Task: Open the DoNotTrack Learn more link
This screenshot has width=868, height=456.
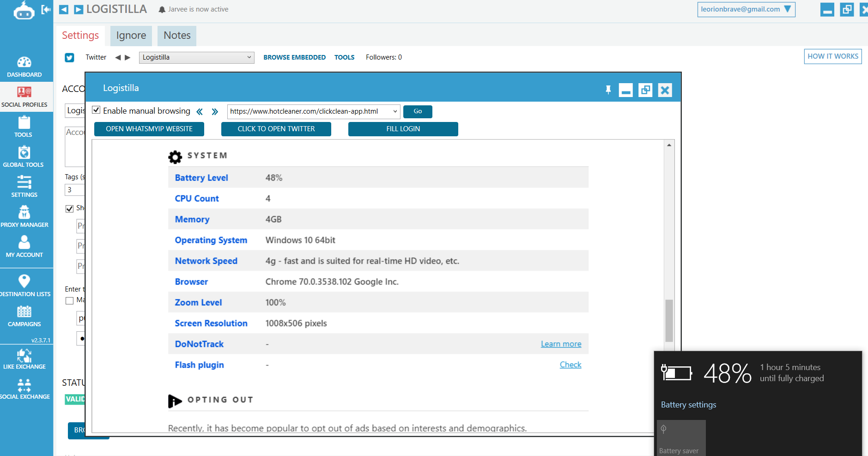Action: pos(561,344)
